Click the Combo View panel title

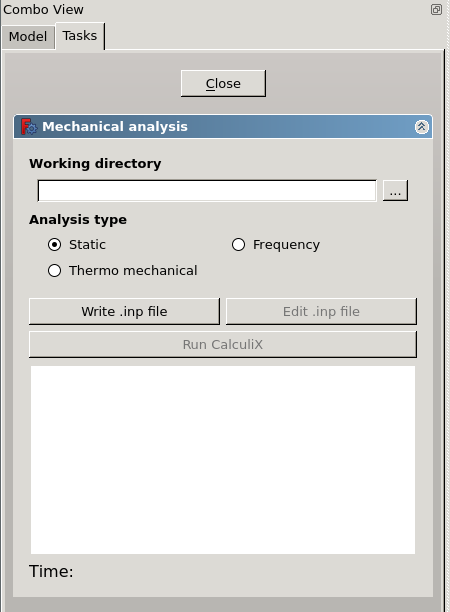coord(43,9)
